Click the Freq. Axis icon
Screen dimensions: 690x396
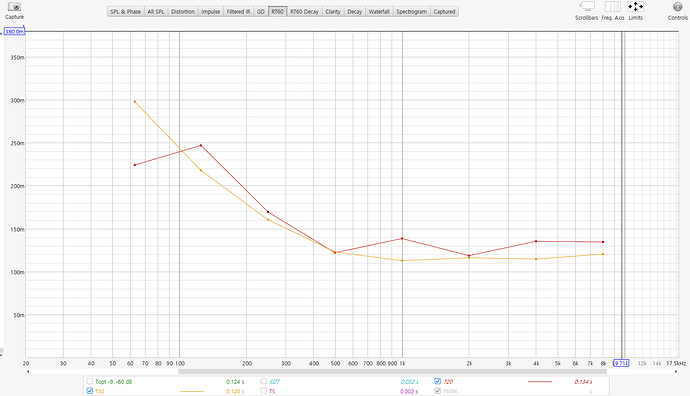(613, 6)
